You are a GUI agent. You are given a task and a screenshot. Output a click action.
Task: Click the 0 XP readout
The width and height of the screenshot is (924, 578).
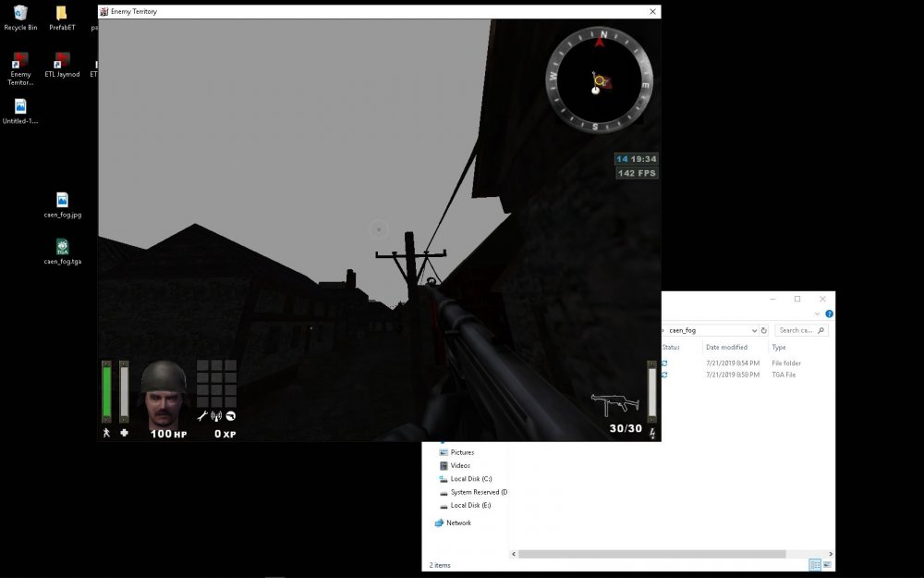pos(225,434)
